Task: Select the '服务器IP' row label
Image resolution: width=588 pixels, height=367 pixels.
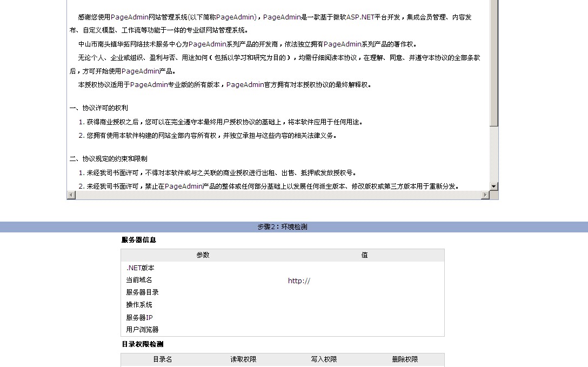Action: (x=139, y=317)
